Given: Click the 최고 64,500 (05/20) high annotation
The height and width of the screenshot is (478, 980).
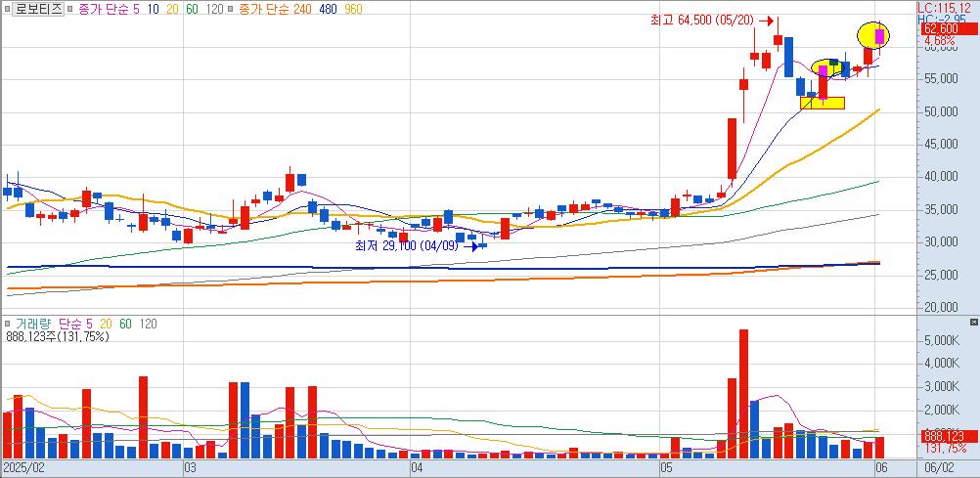Looking at the screenshot, I should point(702,21).
